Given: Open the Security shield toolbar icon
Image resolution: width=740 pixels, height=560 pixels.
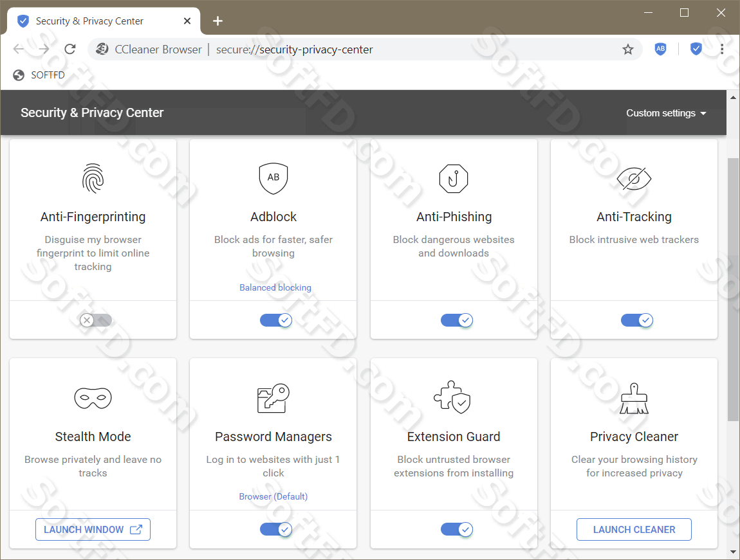Looking at the screenshot, I should tap(696, 49).
